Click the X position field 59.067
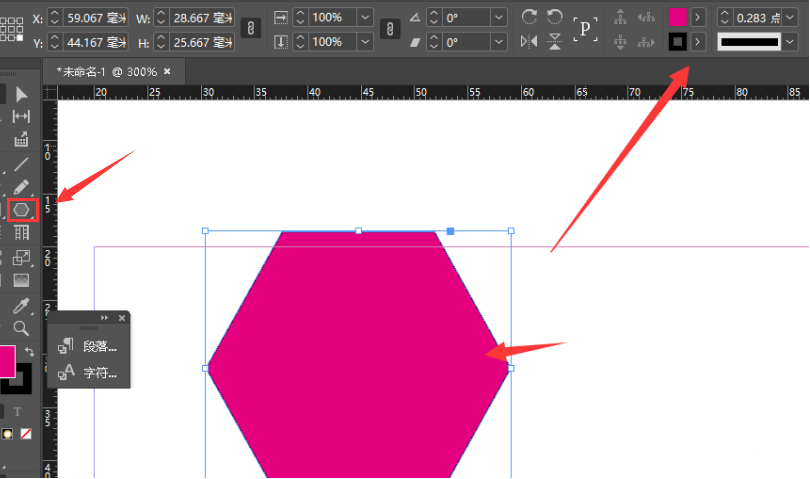Screen dimensions: 810x479 (x=96, y=18)
